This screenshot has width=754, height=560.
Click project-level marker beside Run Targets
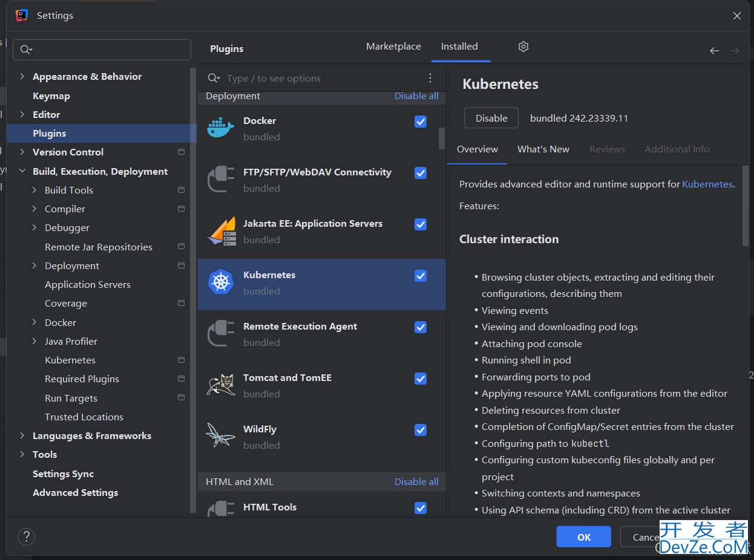(181, 398)
